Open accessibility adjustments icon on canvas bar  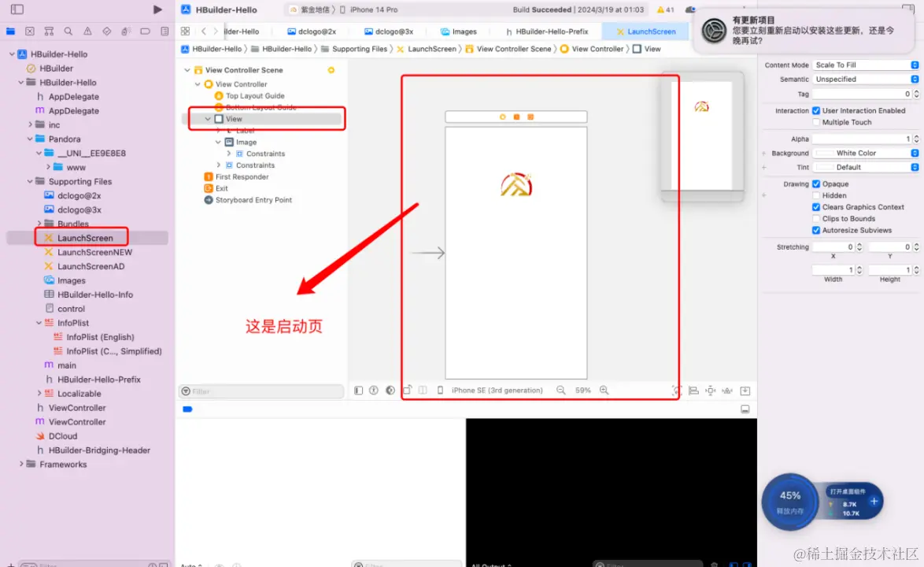click(374, 390)
